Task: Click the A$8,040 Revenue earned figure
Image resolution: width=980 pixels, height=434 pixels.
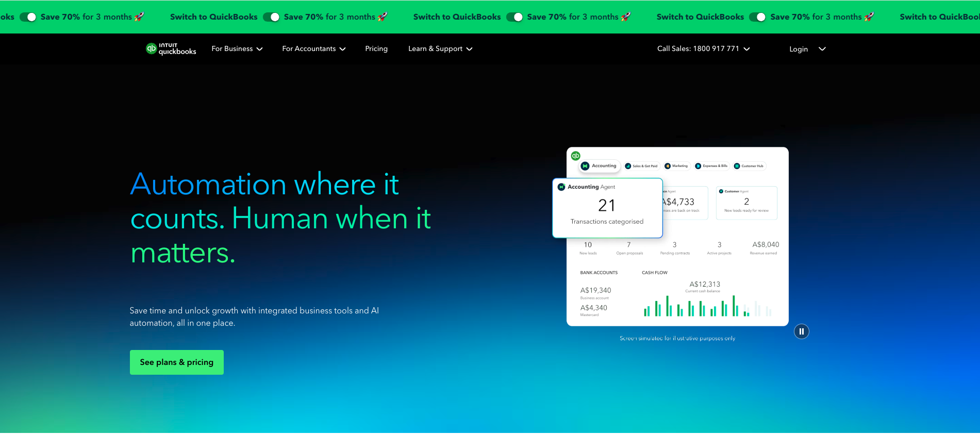Action: 765,248
